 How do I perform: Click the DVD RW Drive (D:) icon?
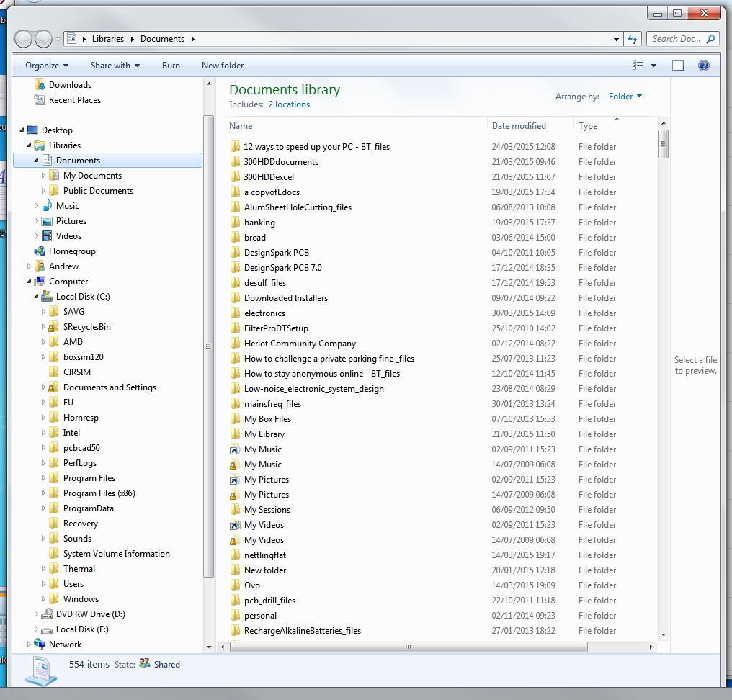[47, 614]
